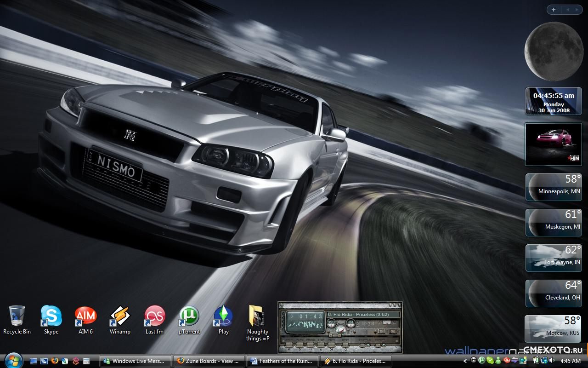Open the 'Naughty things =P' folder
This screenshot has width=588, height=368.
click(257, 317)
